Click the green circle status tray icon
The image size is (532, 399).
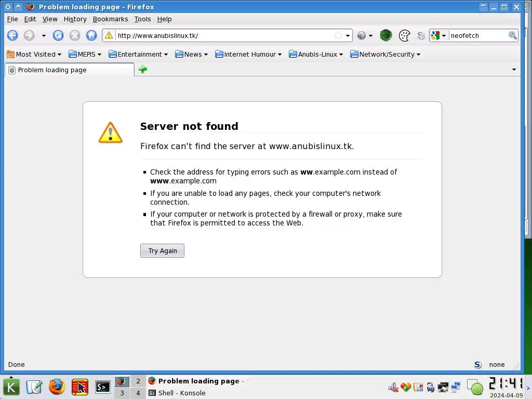click(x=476, y=388)
